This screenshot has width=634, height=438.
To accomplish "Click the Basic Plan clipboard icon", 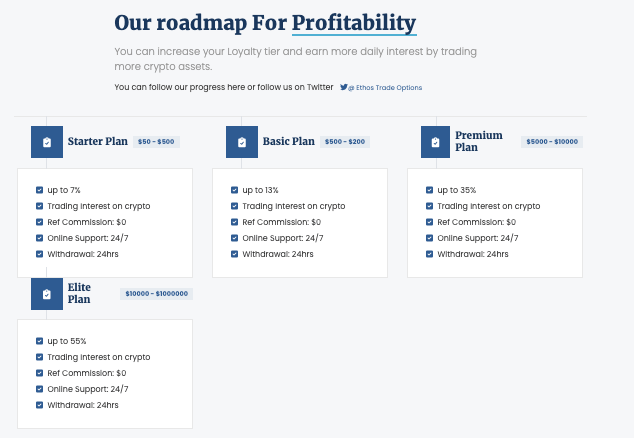I will (x=242, y=142).
